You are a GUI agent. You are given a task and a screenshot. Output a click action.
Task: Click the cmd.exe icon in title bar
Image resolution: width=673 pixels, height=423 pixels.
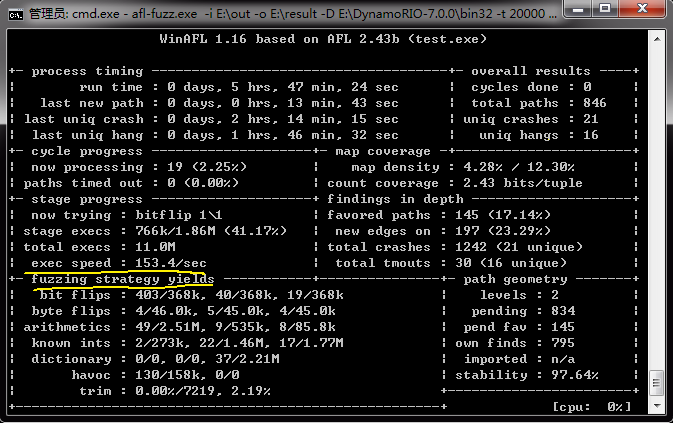click(16, 15)
